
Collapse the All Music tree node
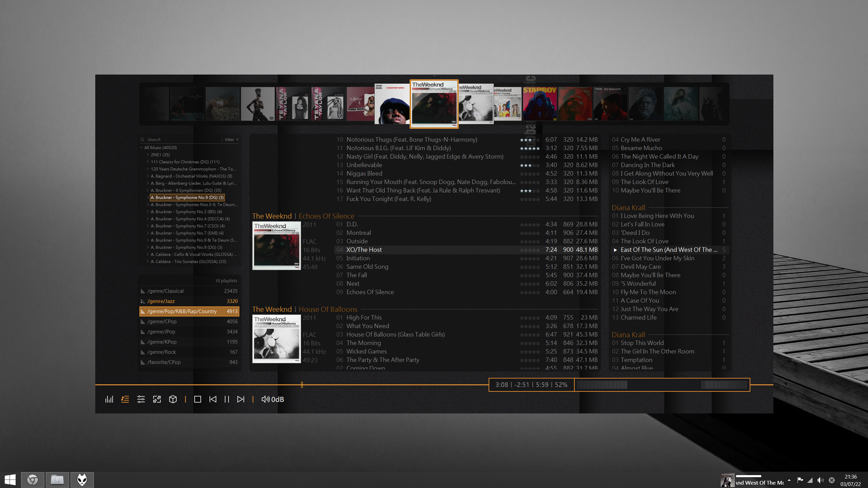pyautogui.click(x=141, y=147)
